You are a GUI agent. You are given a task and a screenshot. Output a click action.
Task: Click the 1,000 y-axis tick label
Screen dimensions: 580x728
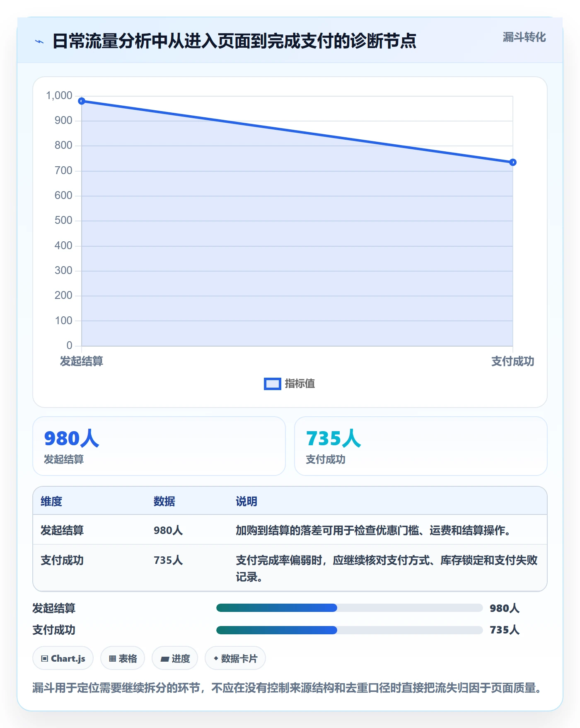coord(59,96)
